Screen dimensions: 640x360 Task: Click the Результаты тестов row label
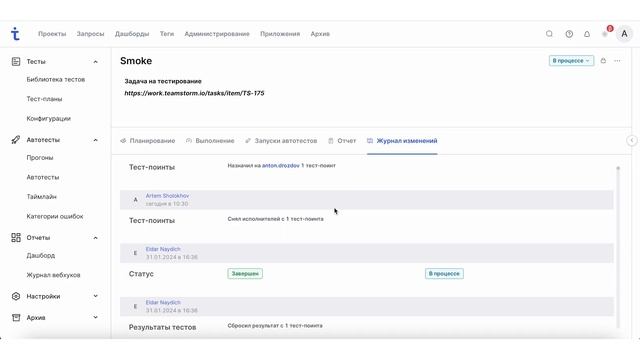tap(162, 327)
